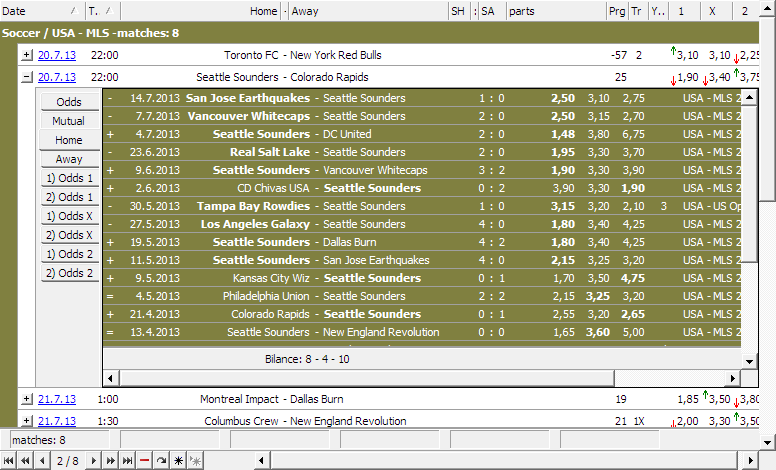Click the X odds column header
Viewport: 776px width, 470px height.
716,11
